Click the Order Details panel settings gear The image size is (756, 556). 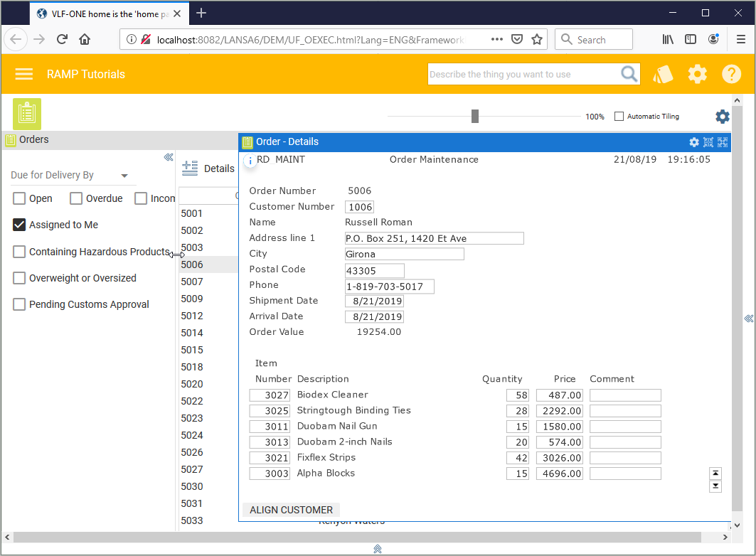coord(694,142)
